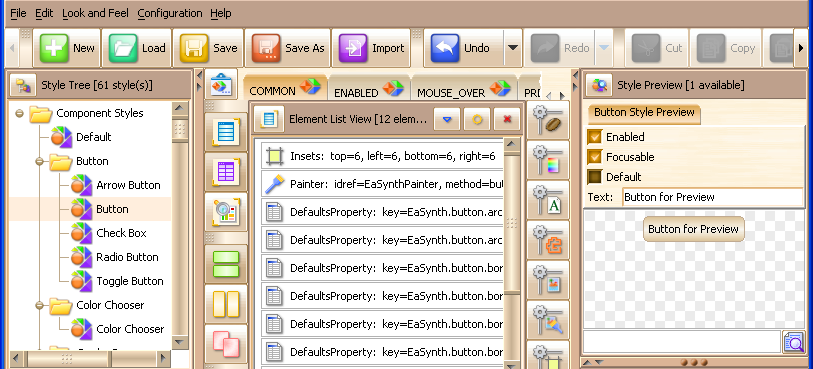
Task: Click the style view icon left of COMMON
Action: tap(222, 85)
